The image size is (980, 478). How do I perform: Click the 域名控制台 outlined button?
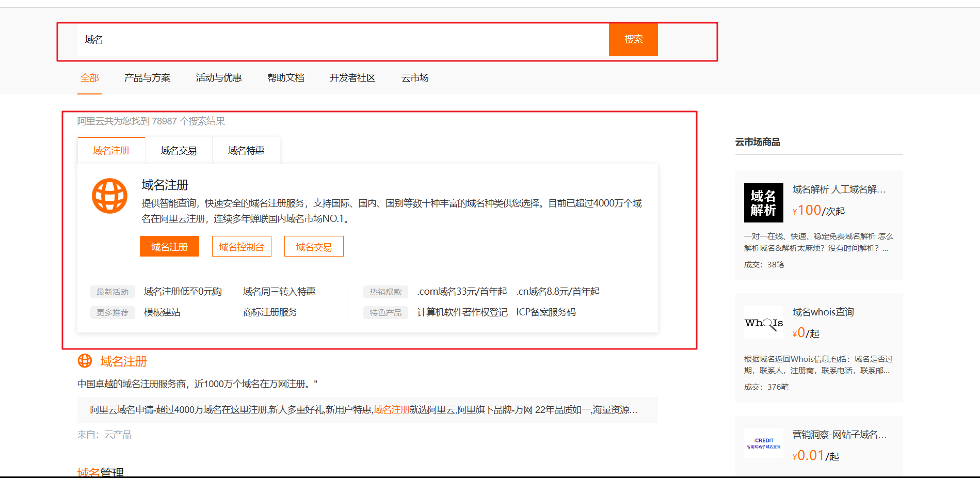pyautogui.click(x=242, y=247)
